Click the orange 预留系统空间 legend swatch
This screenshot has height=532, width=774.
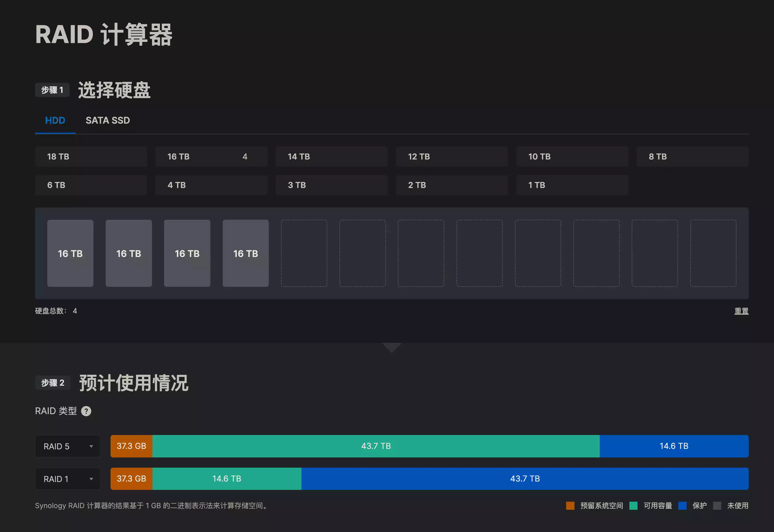click(570, 506)
